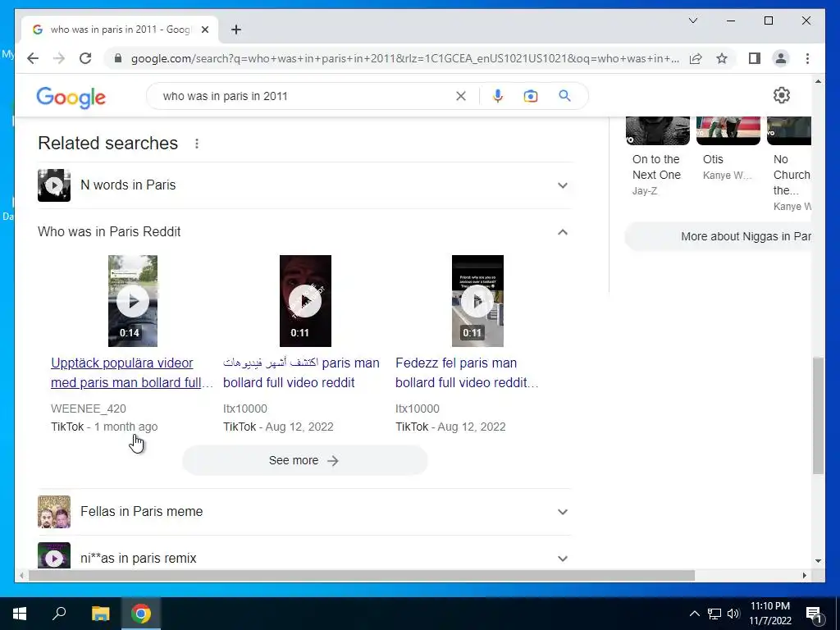The width and height of the screenshot is (840, 630).
Task: Reload the current page
Action: click(x=85, y=58)
